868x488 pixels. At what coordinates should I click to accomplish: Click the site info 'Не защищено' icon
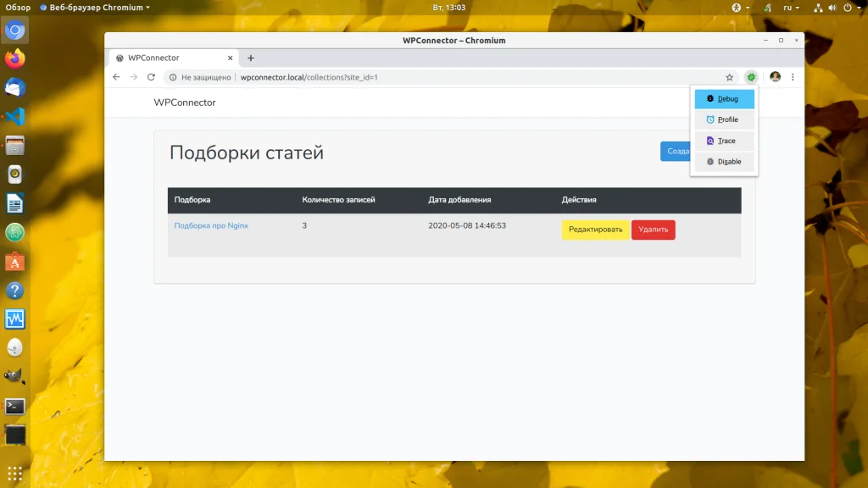point(173,77)
